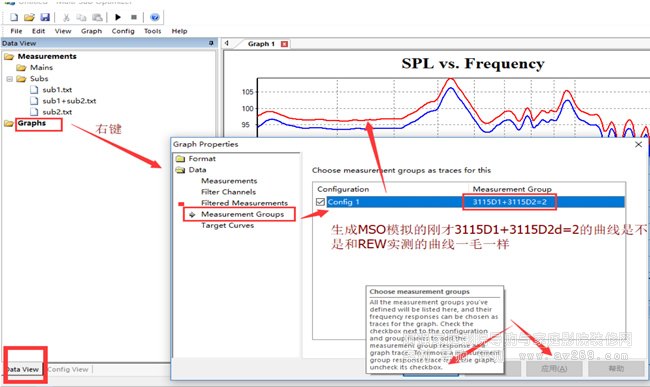Pin the Data View panel
Screen dimensions: 650x387
pyautogui.click(x=211, y=43)
